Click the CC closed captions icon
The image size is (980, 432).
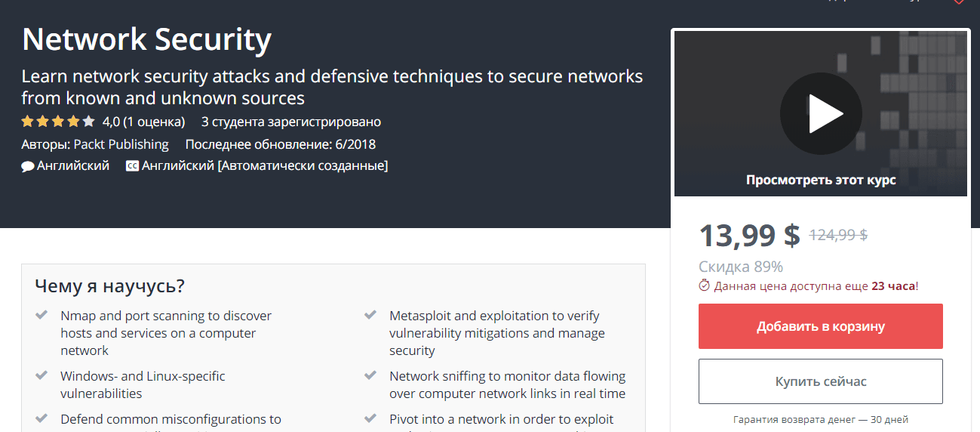132,166
